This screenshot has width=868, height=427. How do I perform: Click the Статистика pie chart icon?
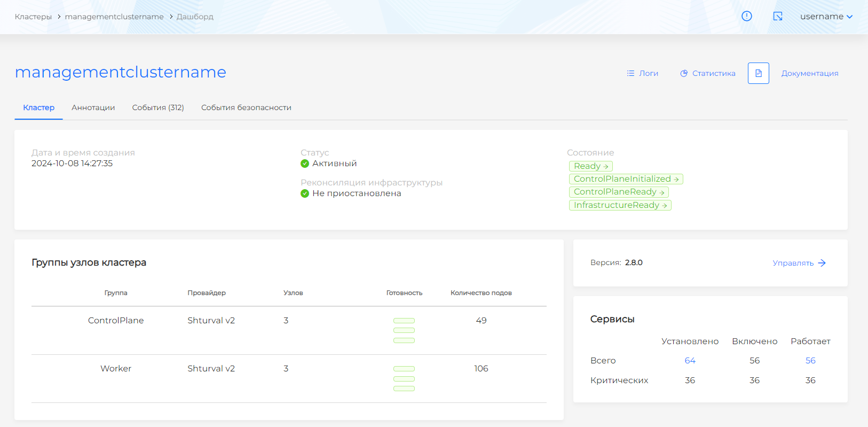[684, 73]
